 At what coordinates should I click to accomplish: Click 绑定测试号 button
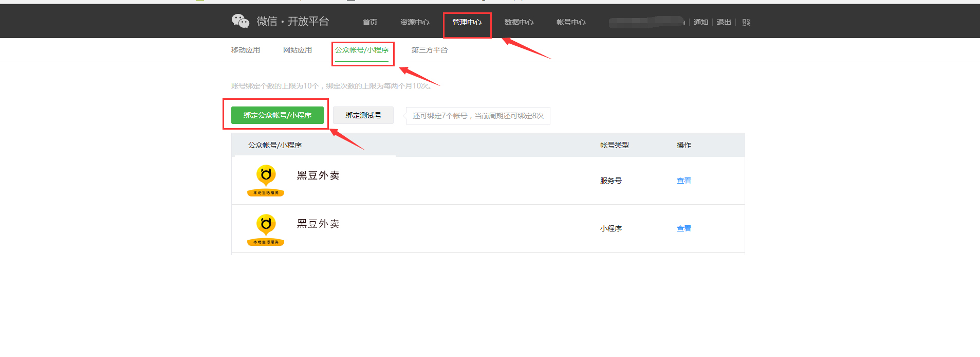363,115
